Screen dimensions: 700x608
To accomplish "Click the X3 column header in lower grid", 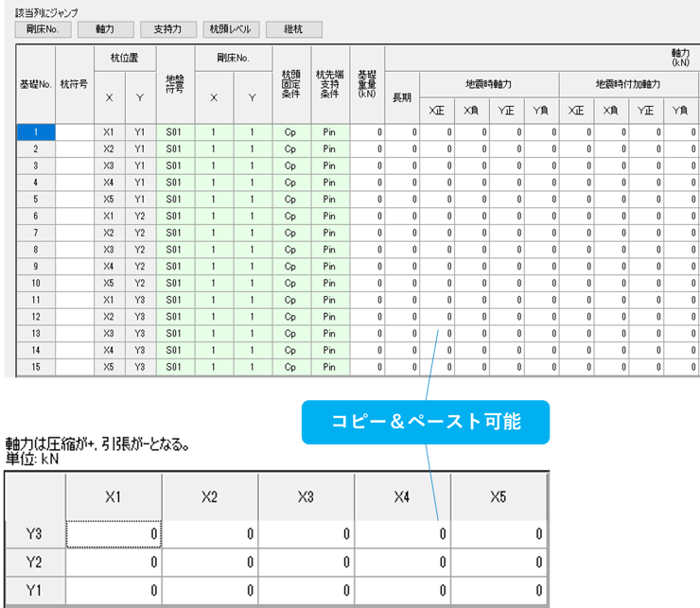I will pyautogui.click(x=306, y=496).
